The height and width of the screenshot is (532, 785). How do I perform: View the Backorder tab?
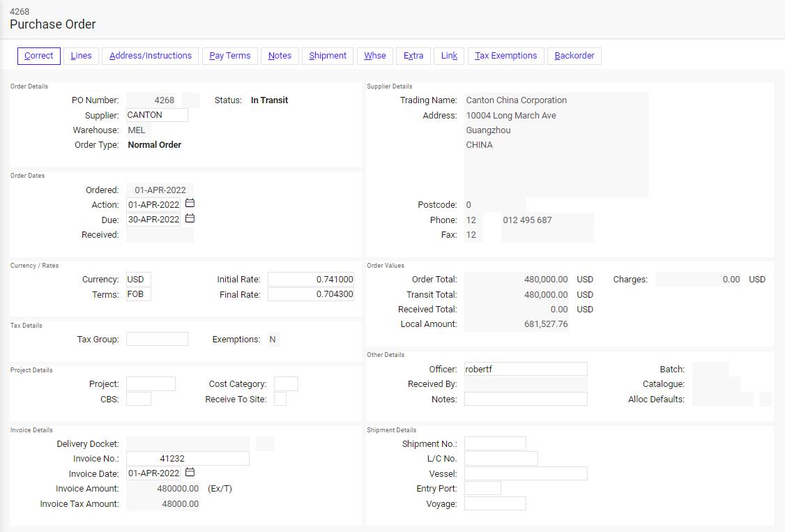click(574, 55)
